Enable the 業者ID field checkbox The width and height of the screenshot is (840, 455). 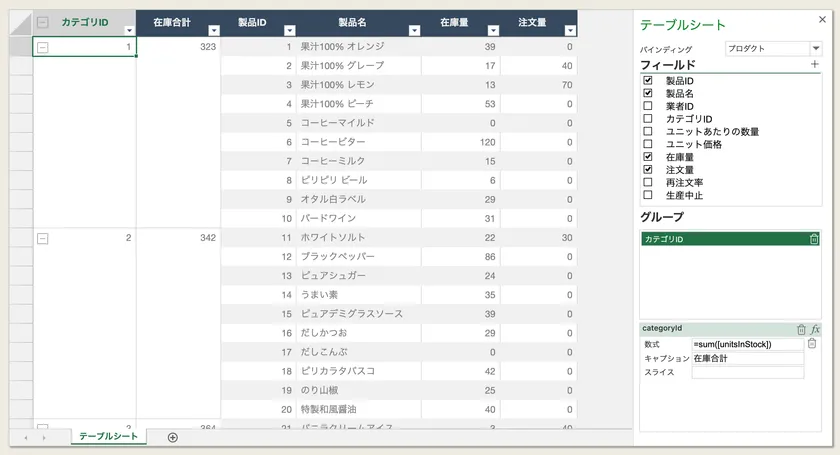[648, 106]
